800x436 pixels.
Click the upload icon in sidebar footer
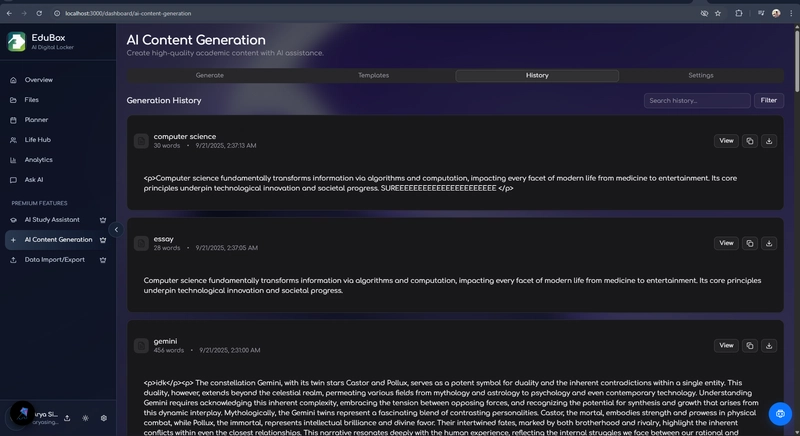pos(67,418)
